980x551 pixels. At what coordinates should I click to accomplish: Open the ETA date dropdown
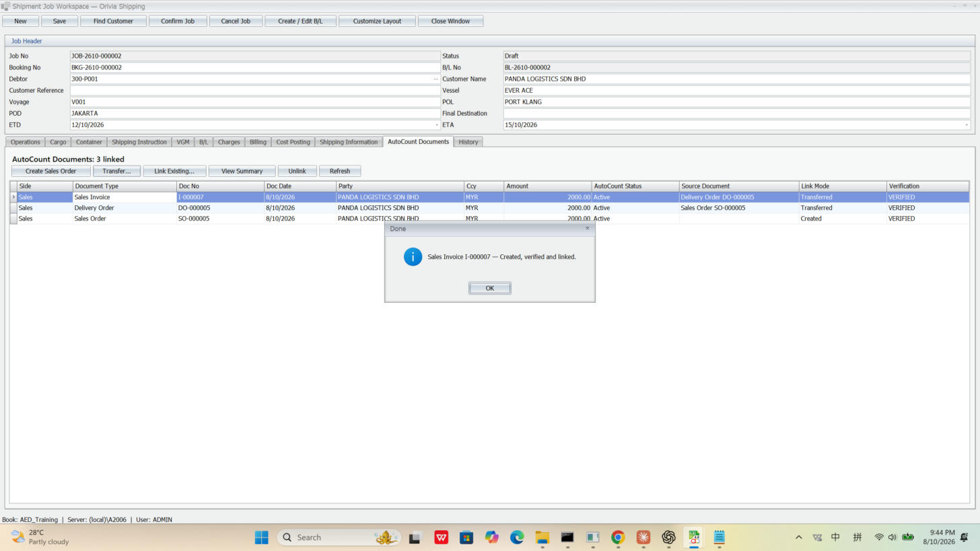[x=967, y=125]
